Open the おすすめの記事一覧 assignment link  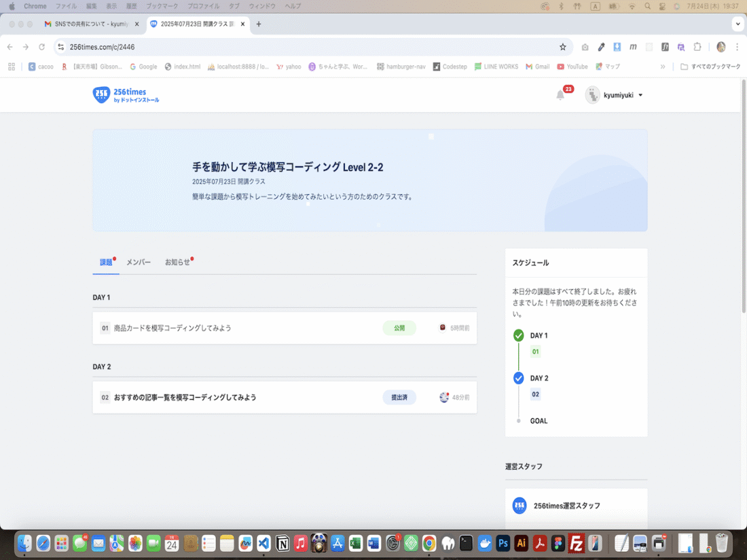[x=185, y=397]
